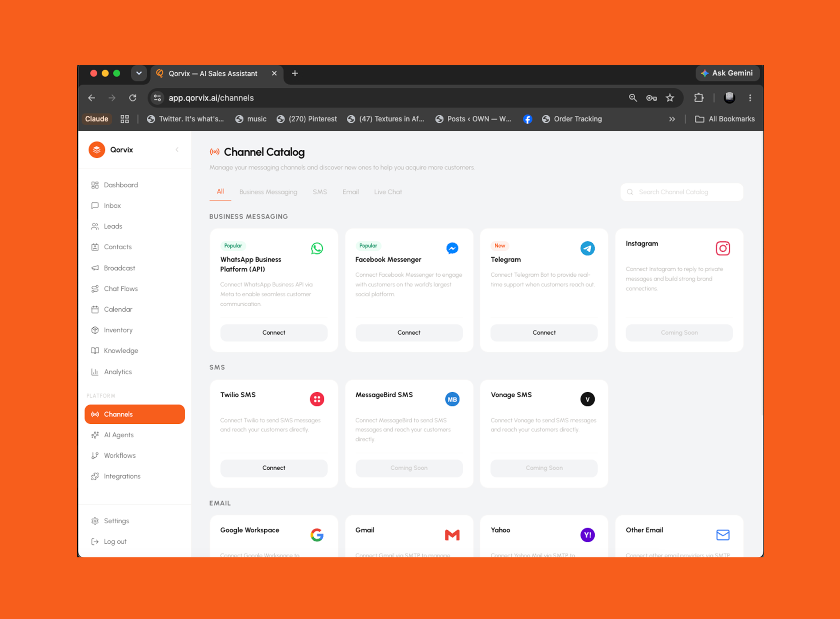The width and height of the screenshot is (840, 619).
Task: Open a new browser tab with plus
Action: pyautogui.click(x=295, y=74)
